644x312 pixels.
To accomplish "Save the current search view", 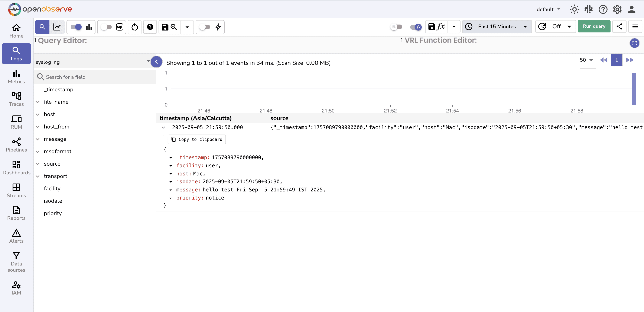I will point(169,27).
